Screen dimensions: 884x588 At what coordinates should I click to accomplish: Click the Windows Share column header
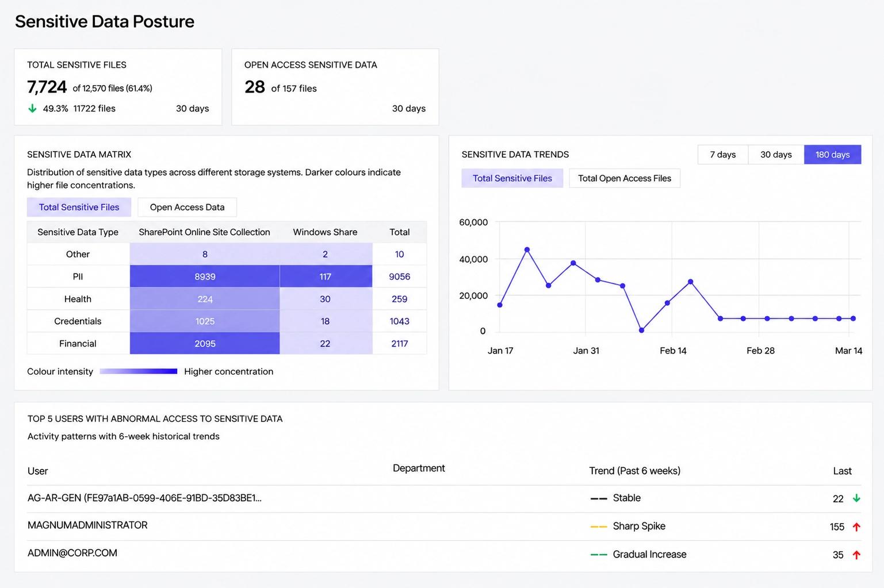click(325, 232)
